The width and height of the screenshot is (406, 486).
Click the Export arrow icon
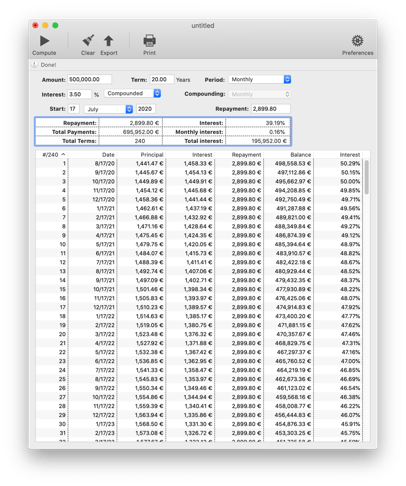coord(108,41)
